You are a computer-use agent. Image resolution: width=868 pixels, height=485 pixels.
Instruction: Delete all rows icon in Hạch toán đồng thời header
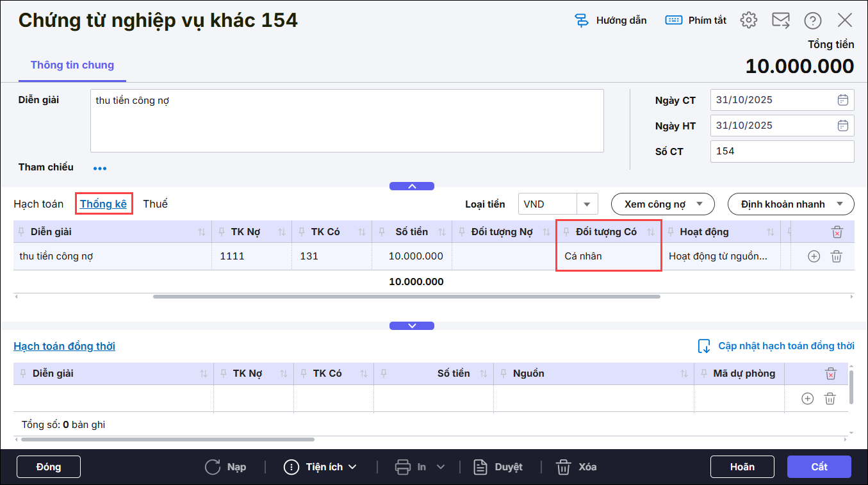[830, 374]
